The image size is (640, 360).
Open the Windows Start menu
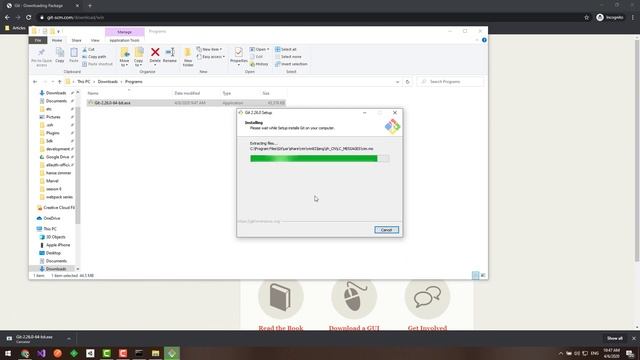(x=8, y=353)
